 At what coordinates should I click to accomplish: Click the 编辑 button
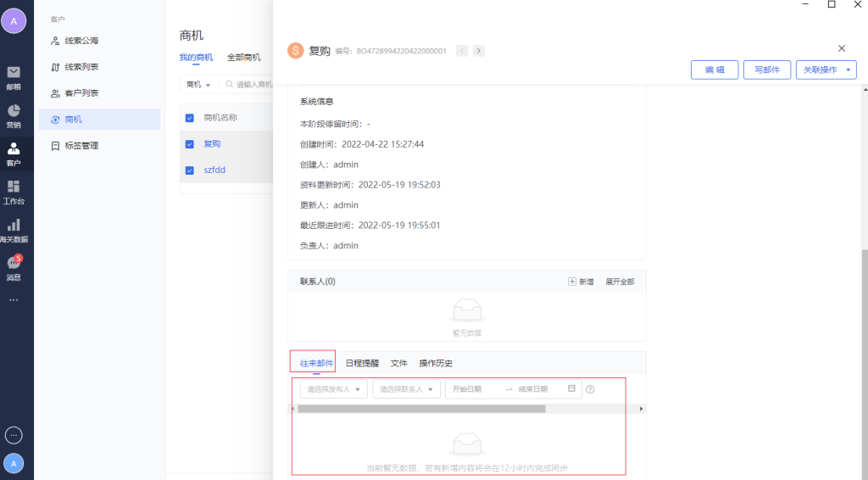715,70
